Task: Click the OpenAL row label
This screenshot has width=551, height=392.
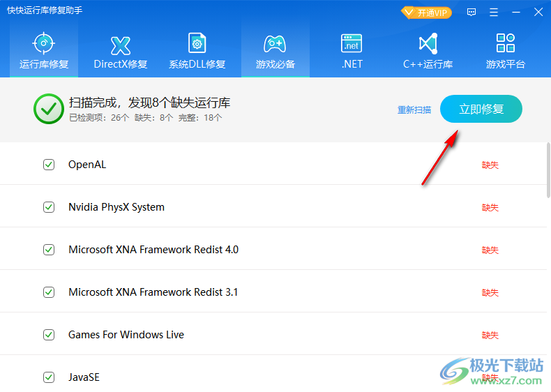Action: click(x=87, y=165)
